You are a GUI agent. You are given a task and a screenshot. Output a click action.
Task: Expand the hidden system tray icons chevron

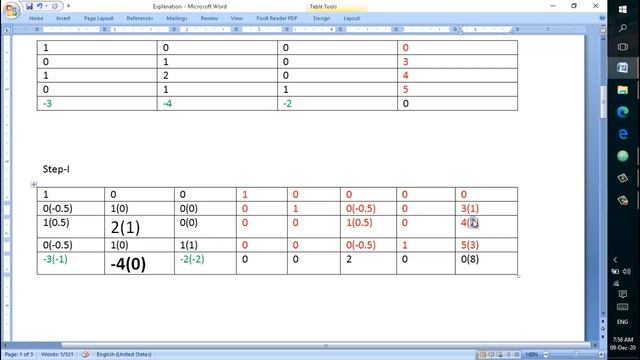tap(615, 260)
